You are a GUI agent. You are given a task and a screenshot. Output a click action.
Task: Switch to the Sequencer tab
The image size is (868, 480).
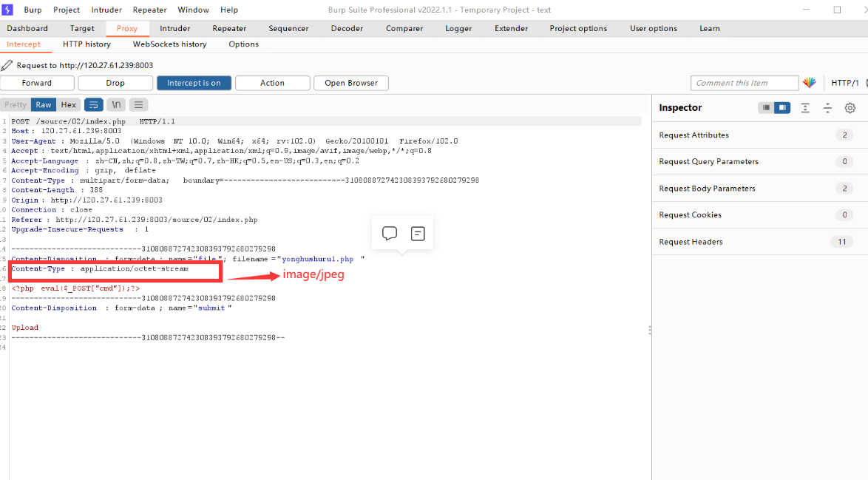pos(288,28)
